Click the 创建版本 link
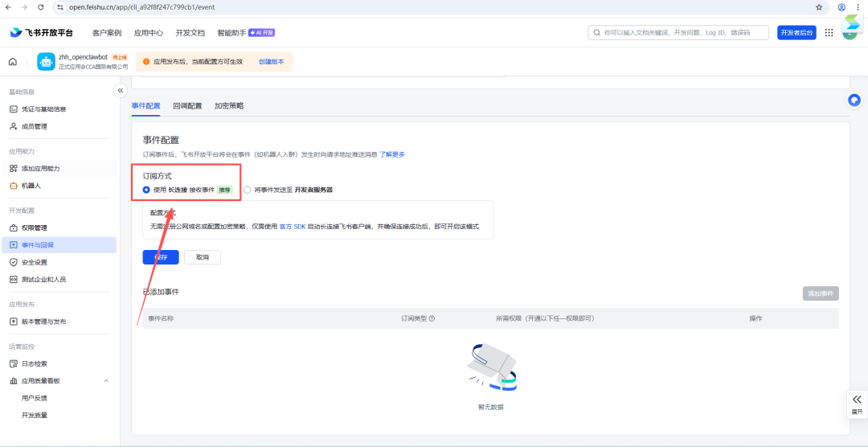Screen dimensions: 868x447 272,62
